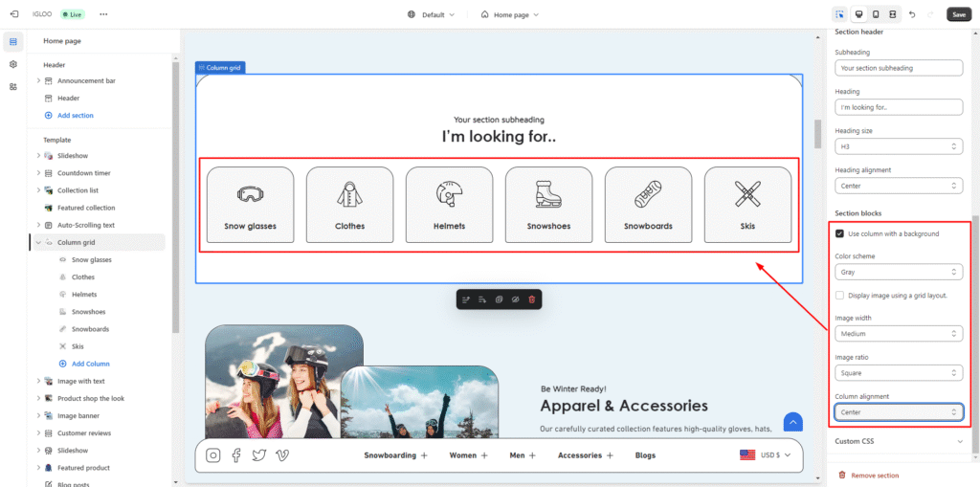The image size is (980, 487).
Task: Click the Save button
Action: click(958, 14)
